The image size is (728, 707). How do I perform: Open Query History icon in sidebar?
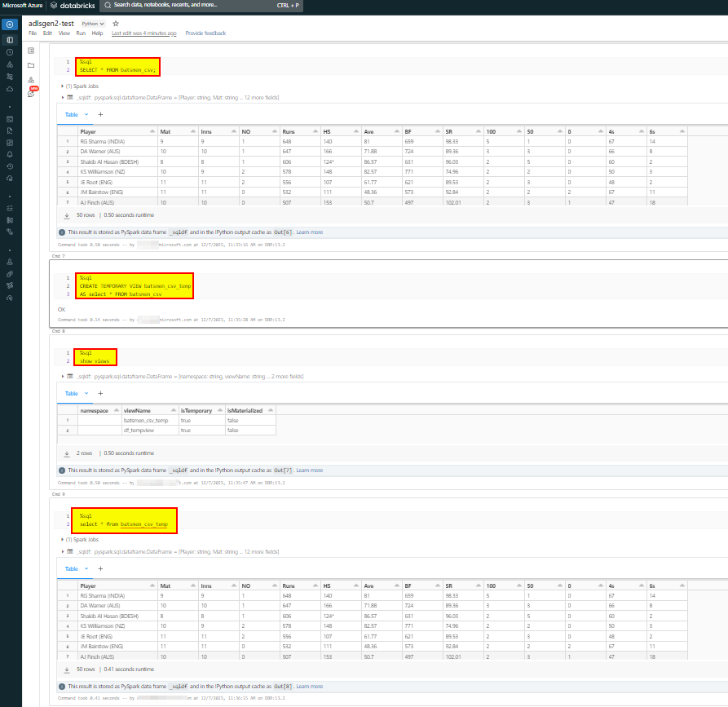tap(10, 166)
